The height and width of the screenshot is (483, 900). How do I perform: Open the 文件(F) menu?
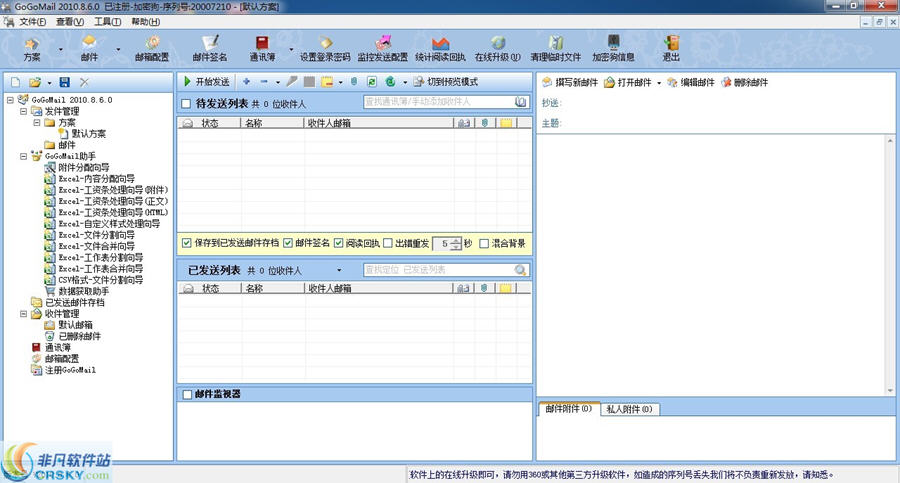click(x=33, y=22)
